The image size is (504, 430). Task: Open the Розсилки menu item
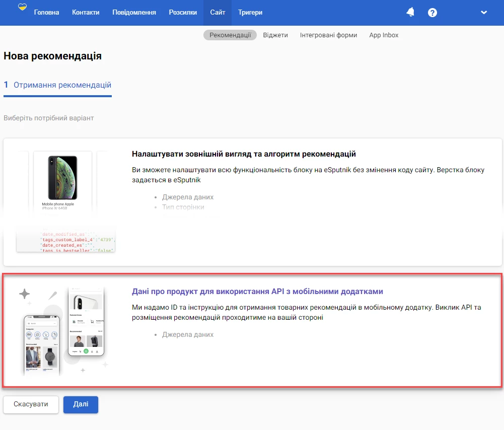coord(183,12)
